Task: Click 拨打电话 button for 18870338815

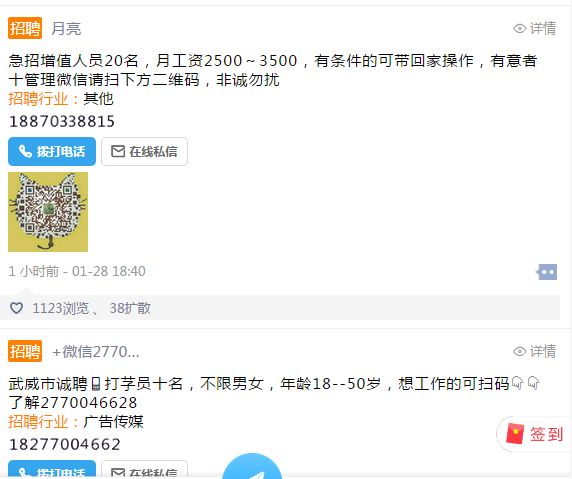Action: pos(52,151)
